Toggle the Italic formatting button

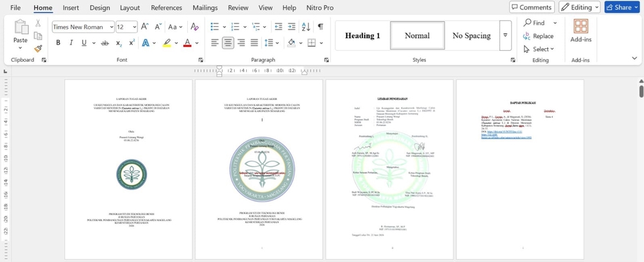70,43
